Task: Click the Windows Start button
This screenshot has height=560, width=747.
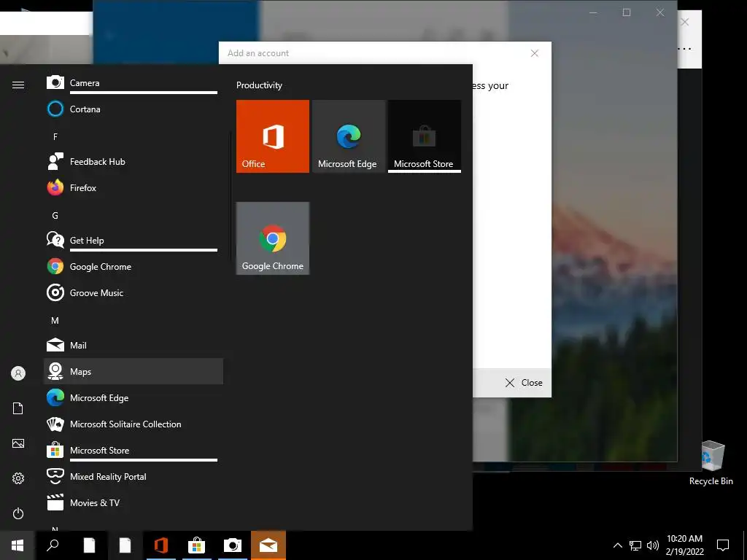Action: pyautogui.click(x=18, y=545)
